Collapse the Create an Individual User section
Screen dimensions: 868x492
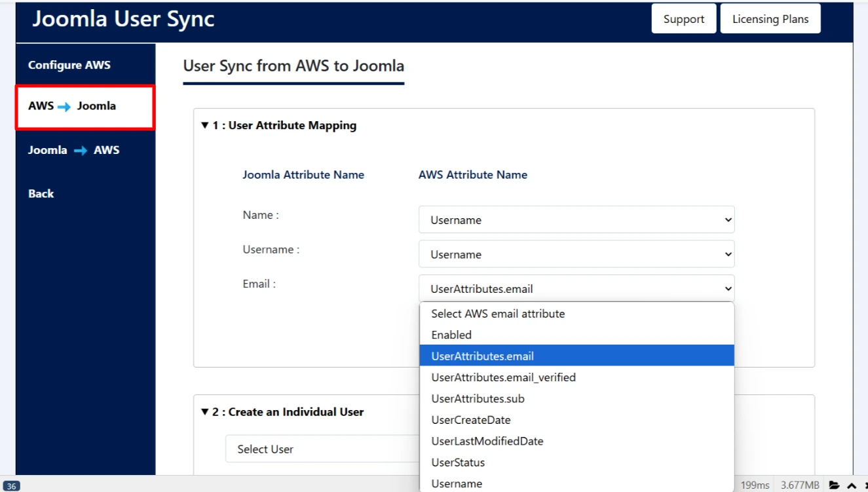282,412
